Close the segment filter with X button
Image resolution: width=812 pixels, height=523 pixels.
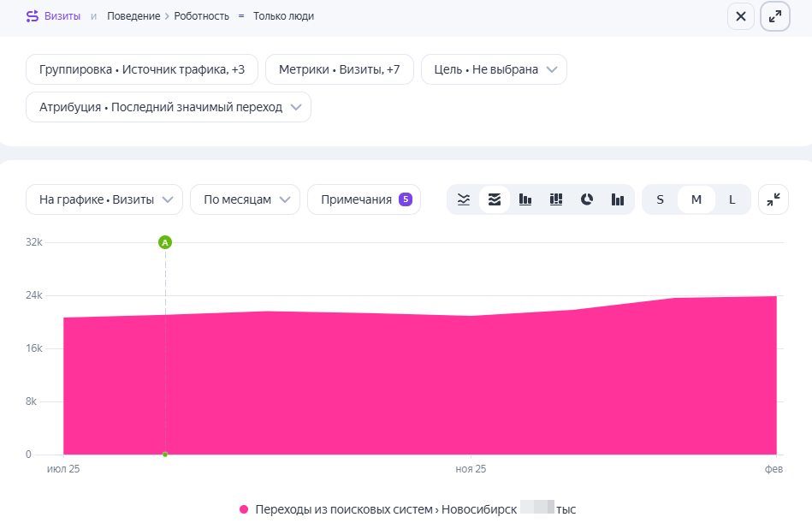[x=740, y=16]
